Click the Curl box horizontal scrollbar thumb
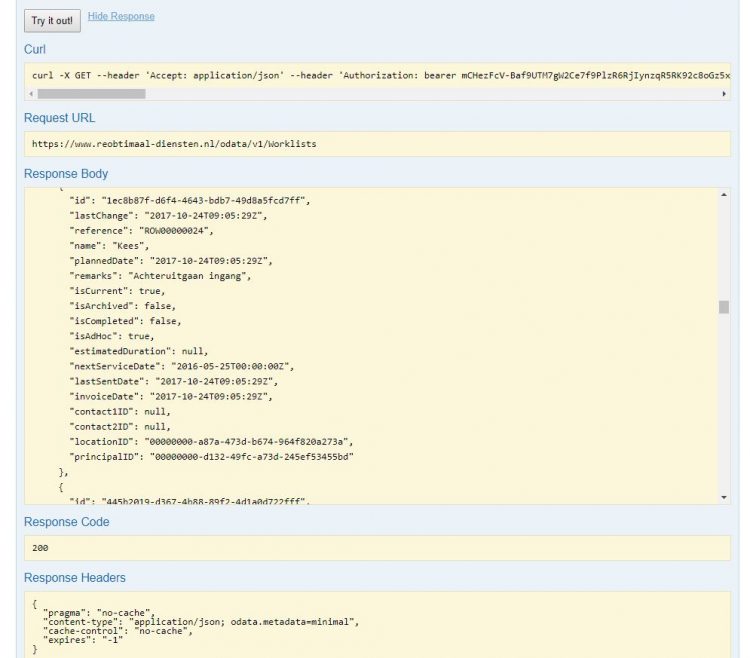This screenshot has height=658, width=750. 91,93
